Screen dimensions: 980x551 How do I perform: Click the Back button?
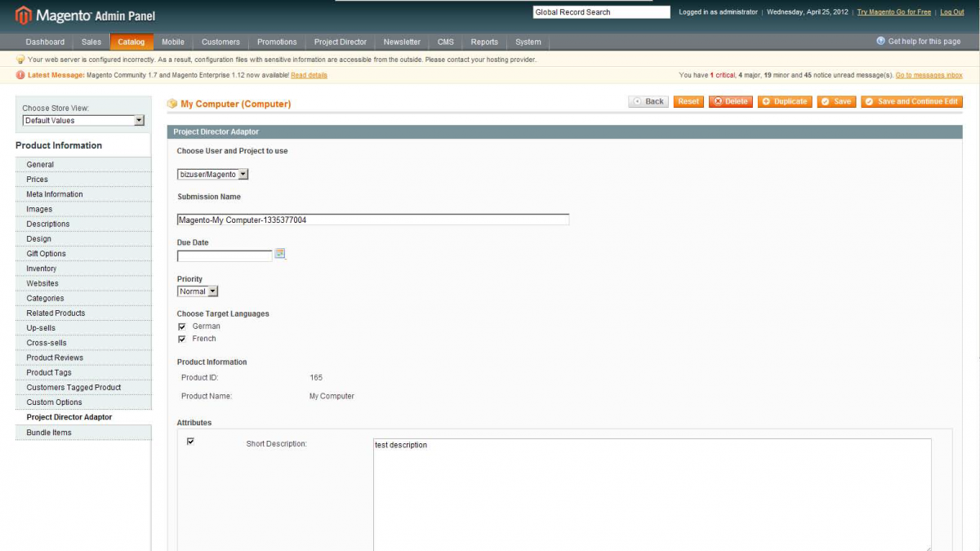click(648, 102)
